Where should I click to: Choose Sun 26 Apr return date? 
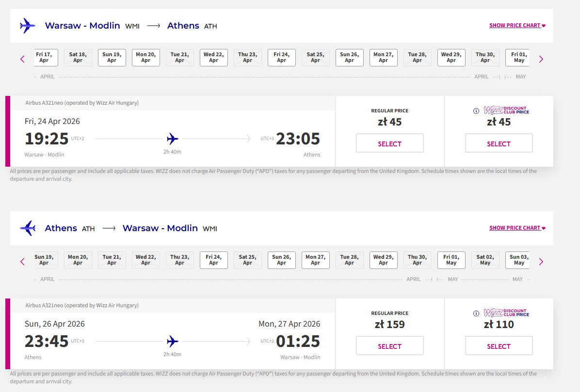point(281,260)
